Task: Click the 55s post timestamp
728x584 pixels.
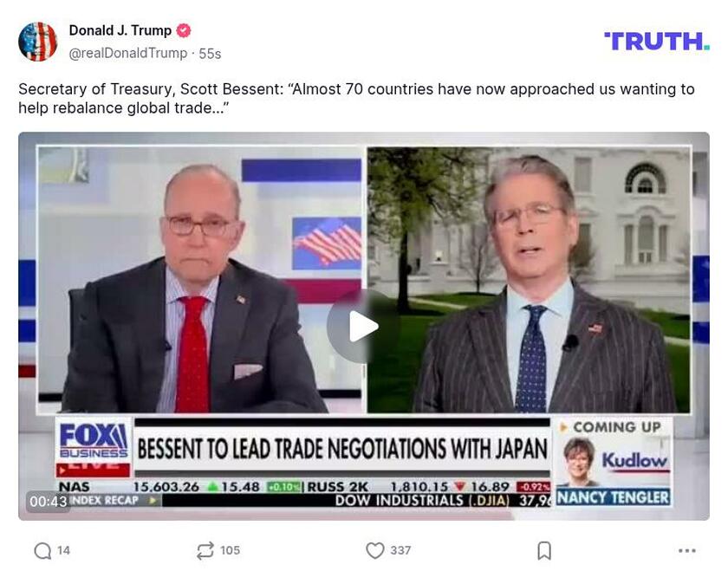Action: point(210,54)
